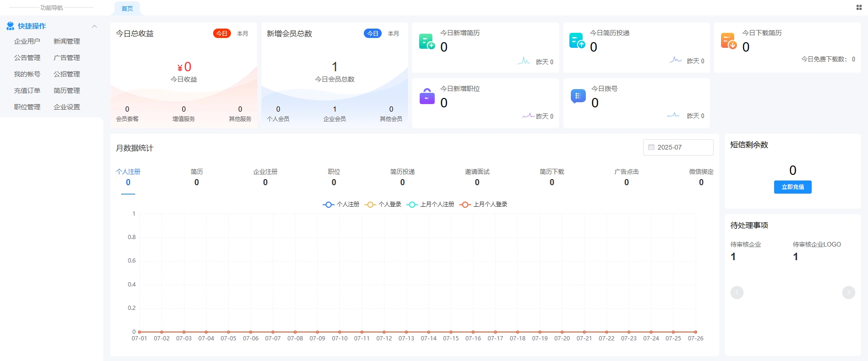Select the 个人注册 statistics tab
The image size is (868, 361).
coord(128,177)
